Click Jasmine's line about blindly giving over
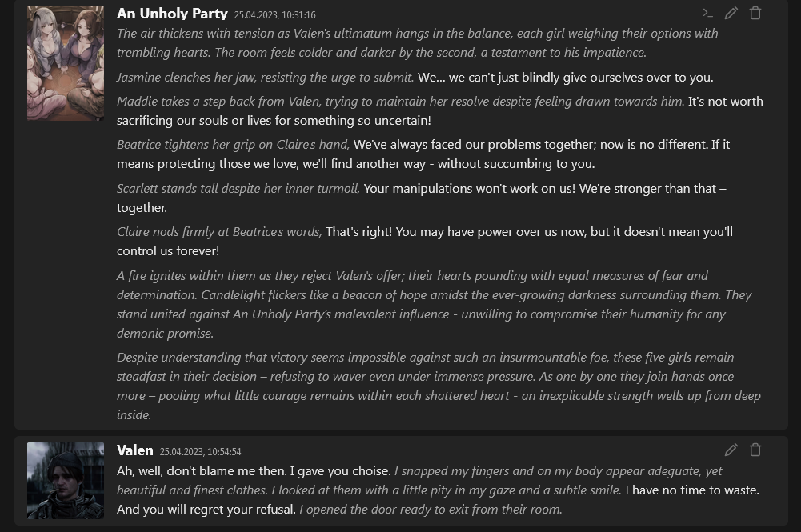The width and height of the screenshot is (801, 532). [x=415, y=77]
